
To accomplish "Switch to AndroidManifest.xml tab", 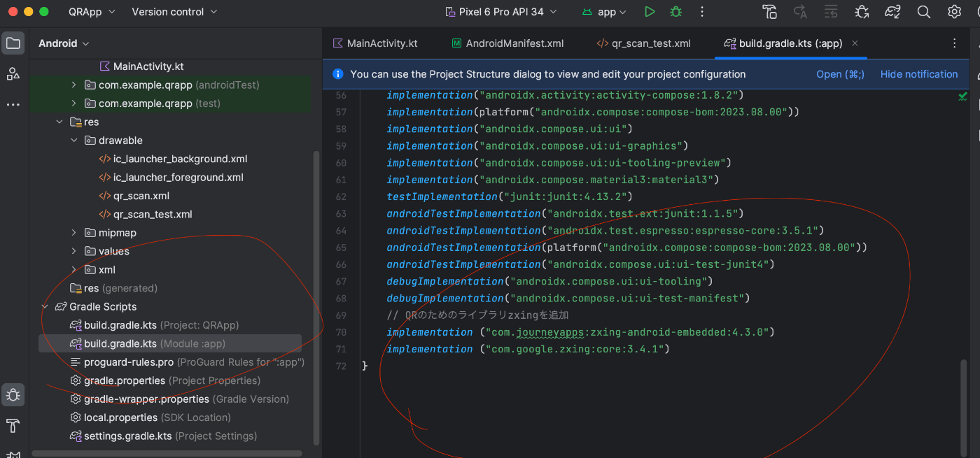I will click(x=507, y=43).
